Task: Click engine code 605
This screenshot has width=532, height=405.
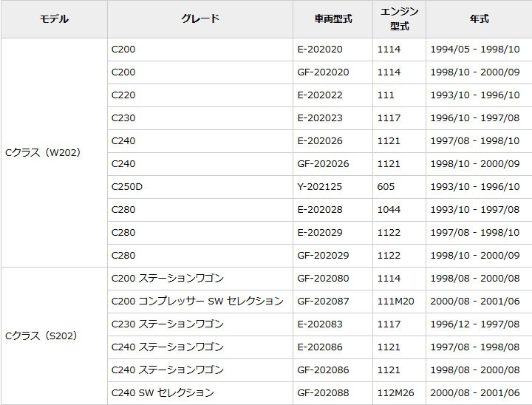Action: coord(386,187)
